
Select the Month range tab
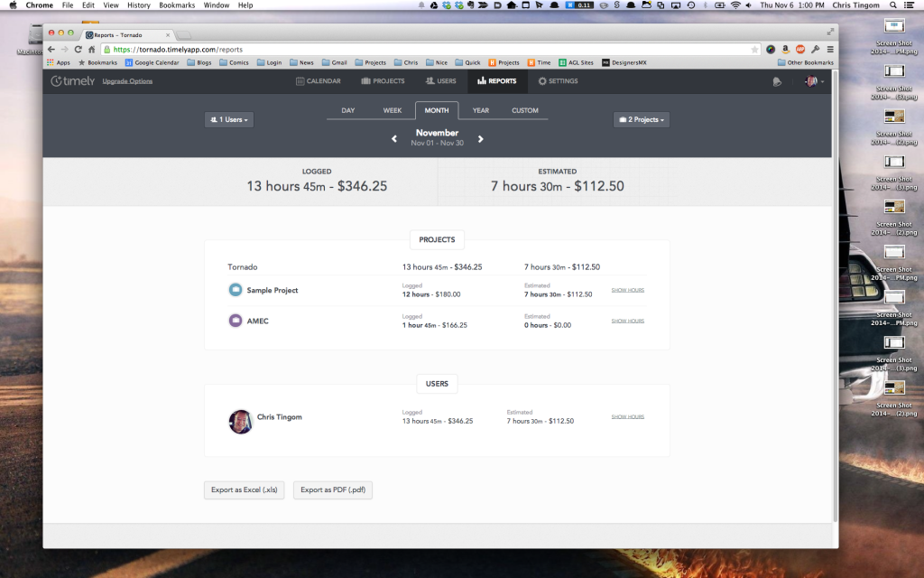tap(437, 110)
